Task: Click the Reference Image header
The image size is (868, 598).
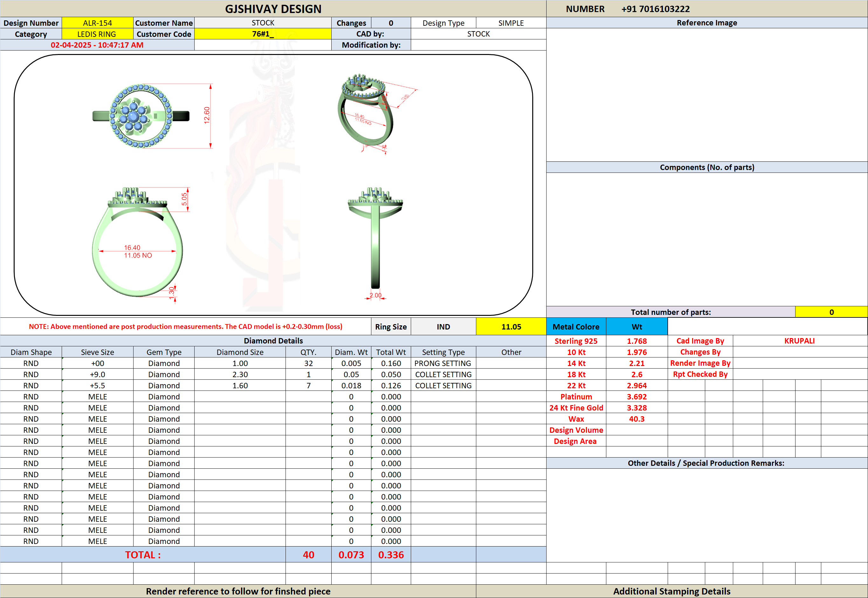Action: 707,23
